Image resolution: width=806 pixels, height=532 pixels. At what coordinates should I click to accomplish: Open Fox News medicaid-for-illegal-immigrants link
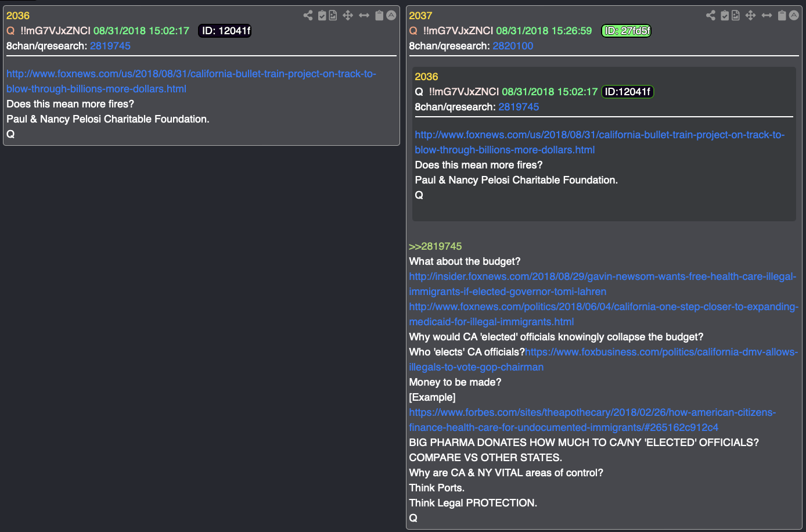click(604, 314)
